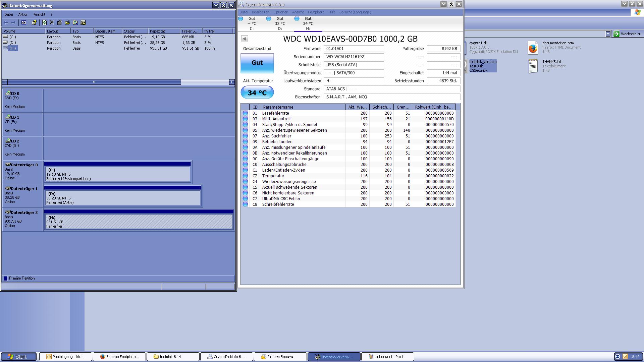This screenshot has width=644, height=362.
Task: Open the help icon with question mark
Action: click(x=34, y=22)
